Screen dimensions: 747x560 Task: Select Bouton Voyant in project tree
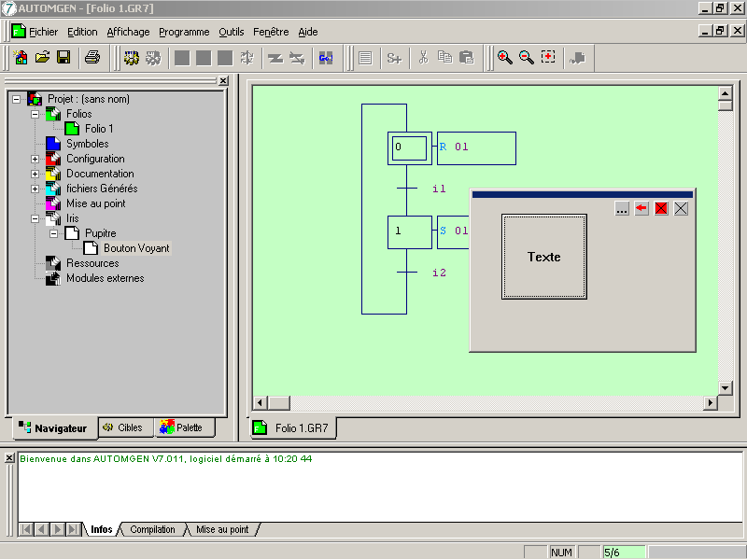pos(136,248)
